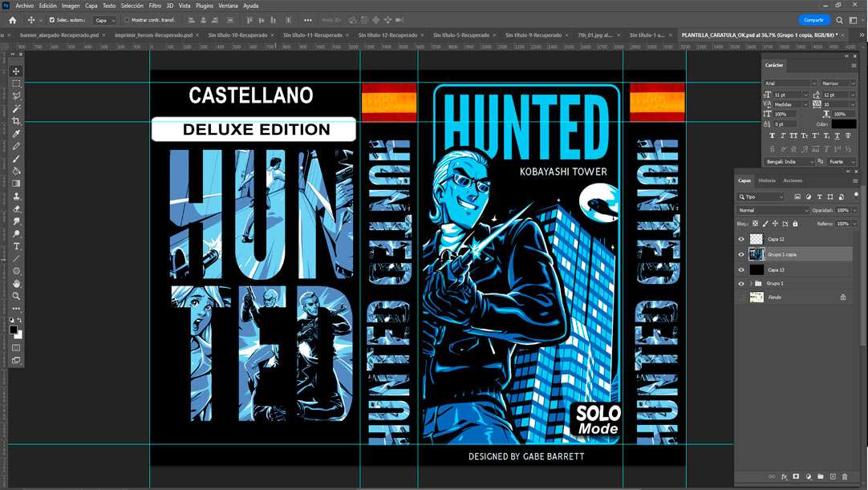This screenshot has width=868, height=490.
Task: Switch to the Acciones panel tab
Action: pos(792,180)
